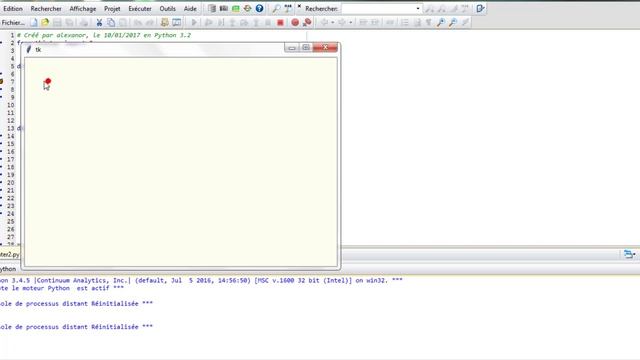Click the feather icon in tk title bar
This screenshot has height=360, width=640.
29,49
